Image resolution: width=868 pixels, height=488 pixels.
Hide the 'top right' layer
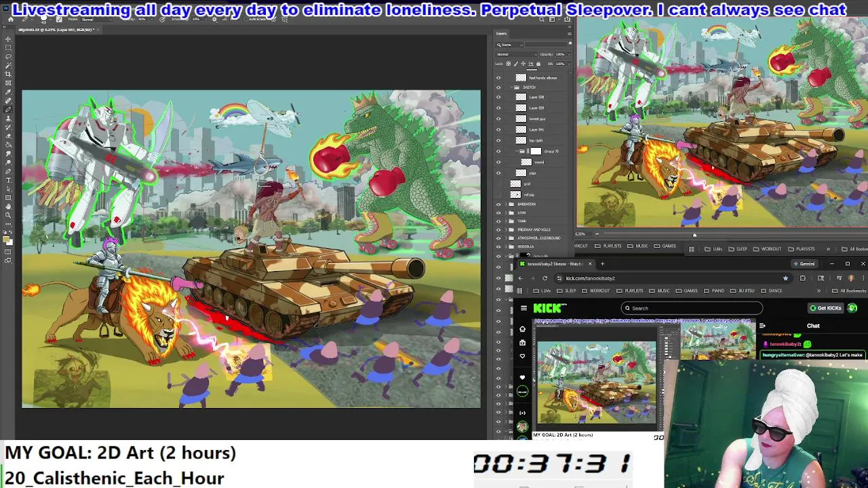[498, 140]
